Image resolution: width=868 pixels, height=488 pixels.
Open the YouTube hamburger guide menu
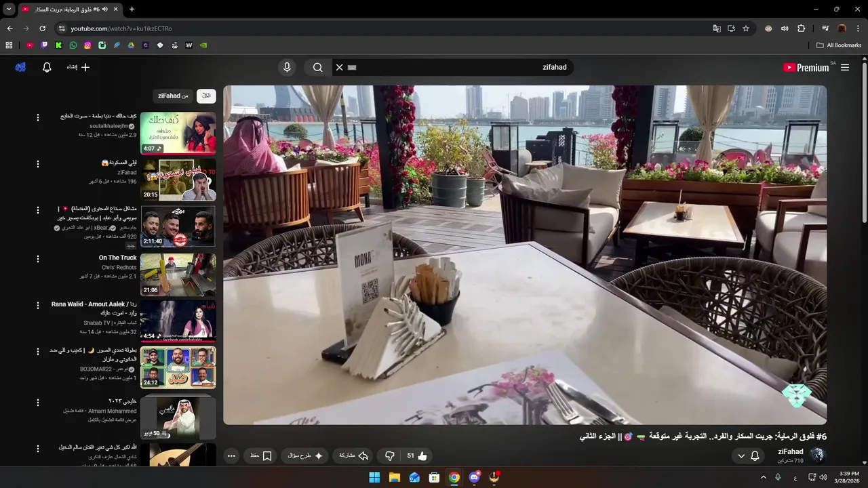pyautogui.click(x=845, y=67)
